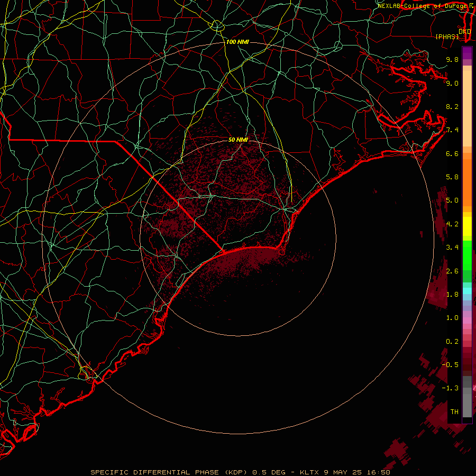Pick the cyan swatch on the color bar
The image size is (476, 476).
[x=467, y=291]
